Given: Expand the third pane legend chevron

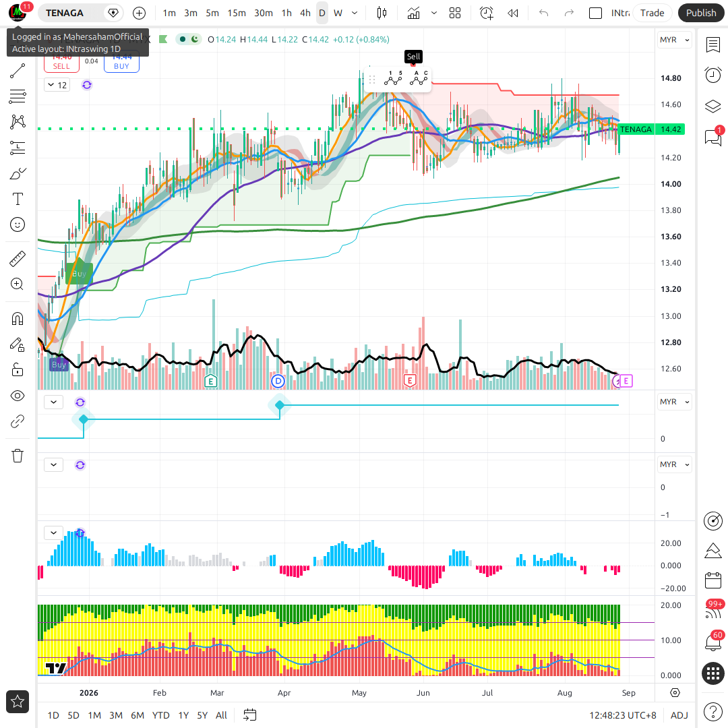Looking at the screenshot, I should pos(53,464).
